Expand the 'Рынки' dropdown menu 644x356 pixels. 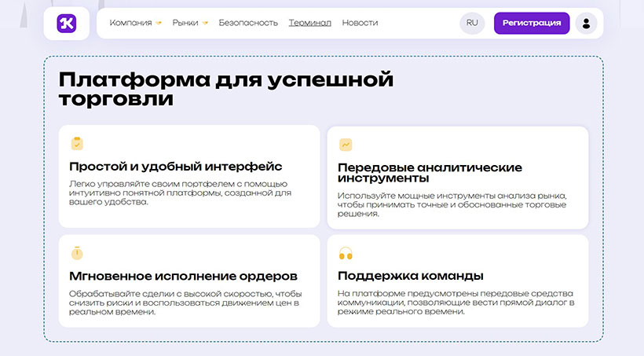click(x=189, y=23)
